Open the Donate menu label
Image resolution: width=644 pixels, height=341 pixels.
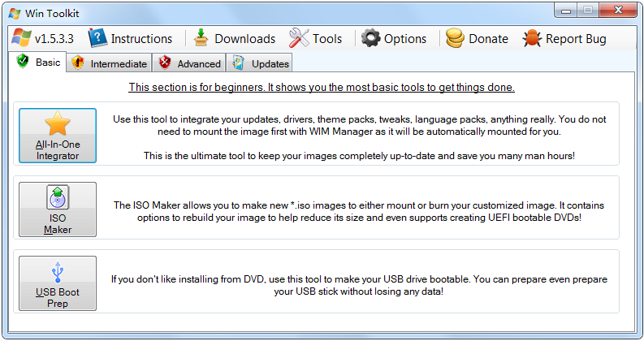point(488,39)
